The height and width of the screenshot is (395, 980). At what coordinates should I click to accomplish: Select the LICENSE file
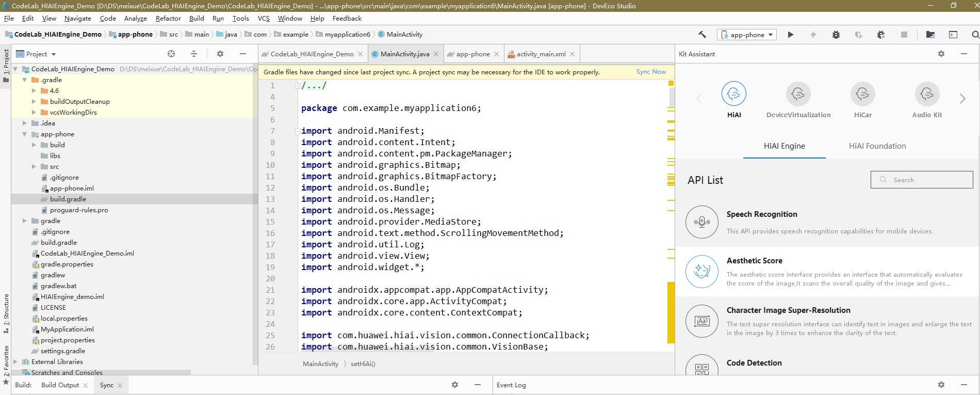click(53, 308)
